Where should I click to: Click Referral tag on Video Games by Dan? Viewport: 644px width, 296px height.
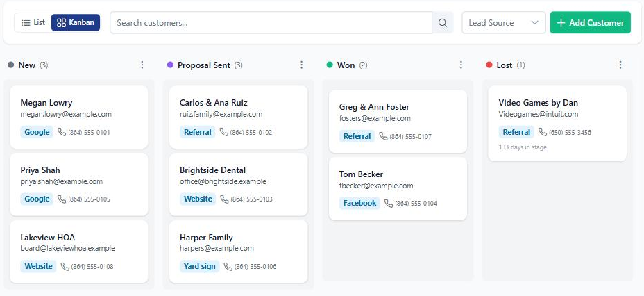516,132
